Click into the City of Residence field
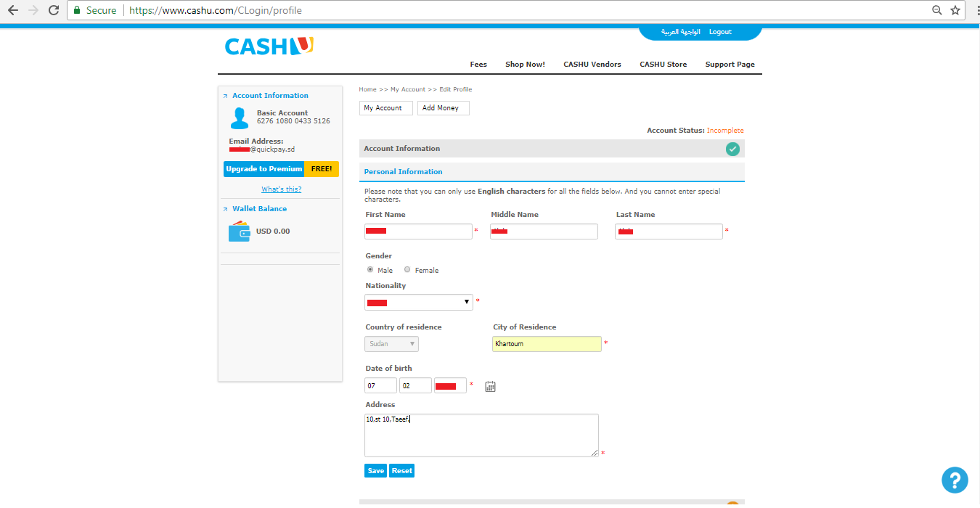 (x=547, y=344)
